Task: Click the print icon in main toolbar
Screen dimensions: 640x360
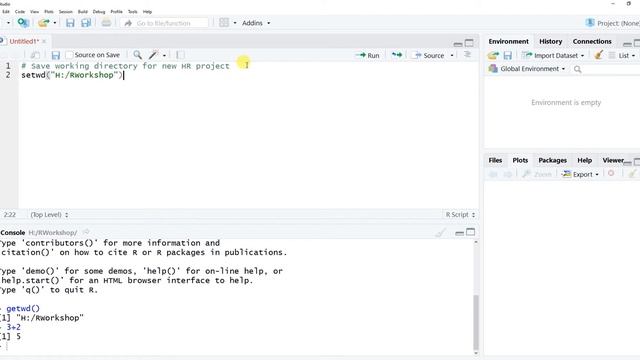Action: click(106, 23)
